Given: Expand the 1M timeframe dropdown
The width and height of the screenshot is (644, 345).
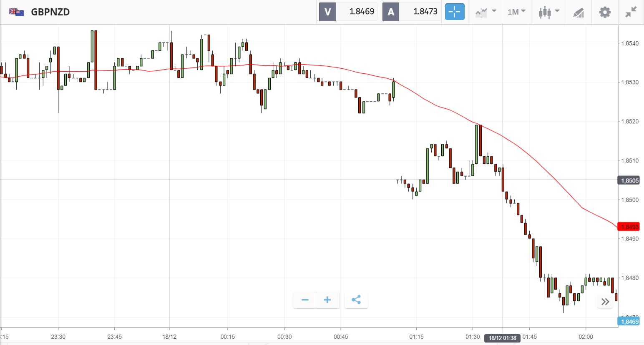Looking at the screenshot, I should [516, 12].
